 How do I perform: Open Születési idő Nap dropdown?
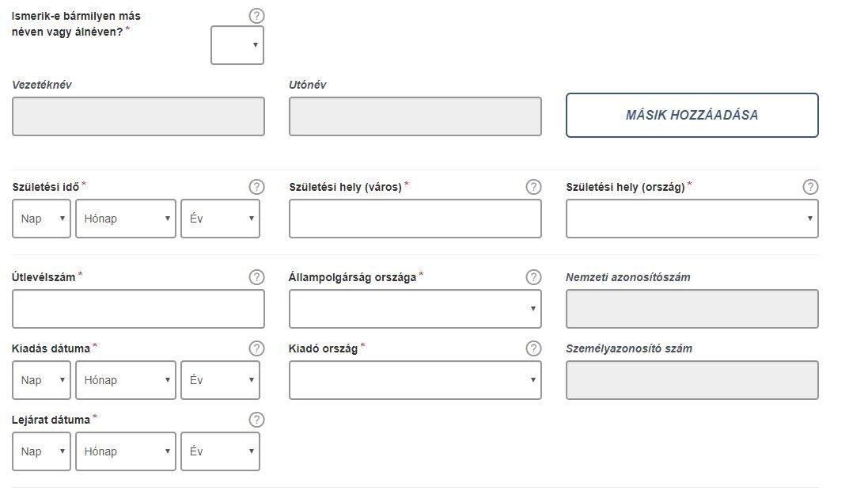click(41, 219)
